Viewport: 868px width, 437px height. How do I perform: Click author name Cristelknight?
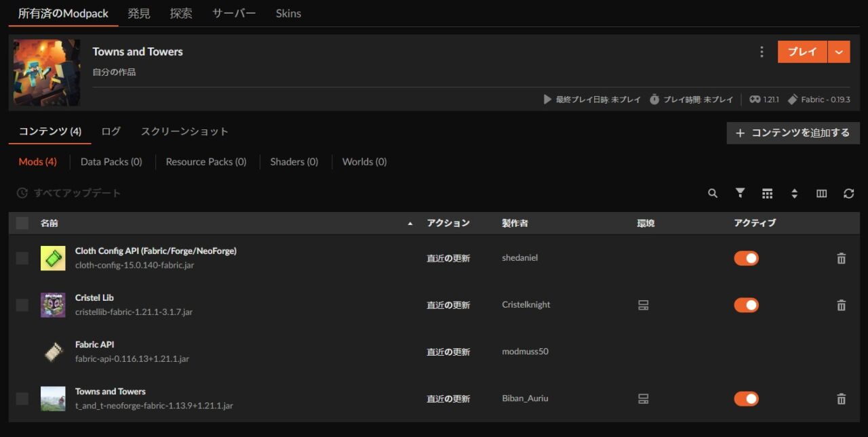point(526,305)
